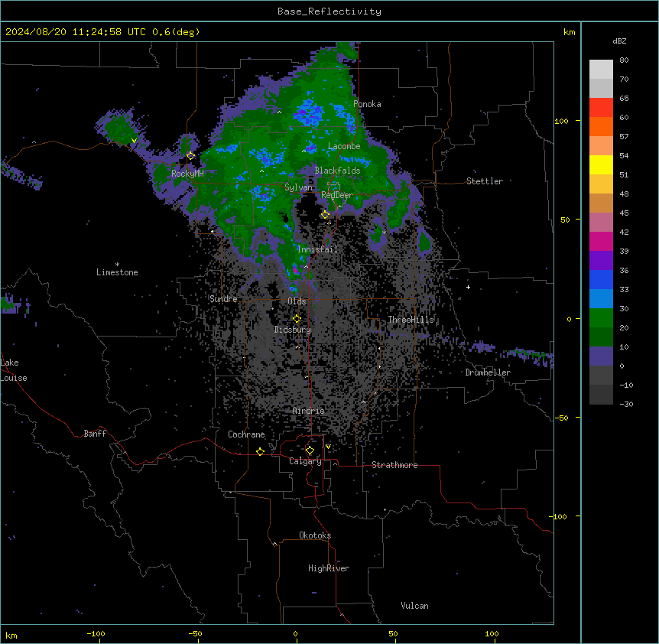
Task: Click the dBZ legend heading
Action: [619, 41]
